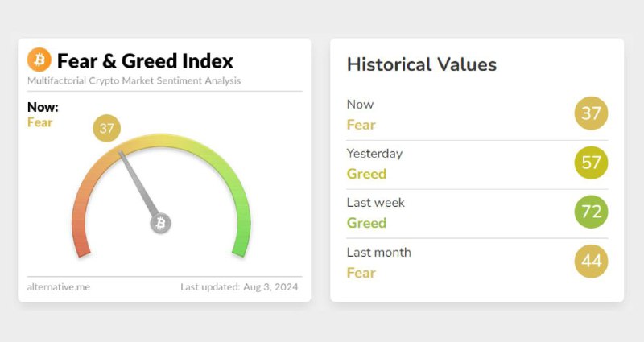
Task: Select the Last week row label
Action: click(x=375, y=202)
